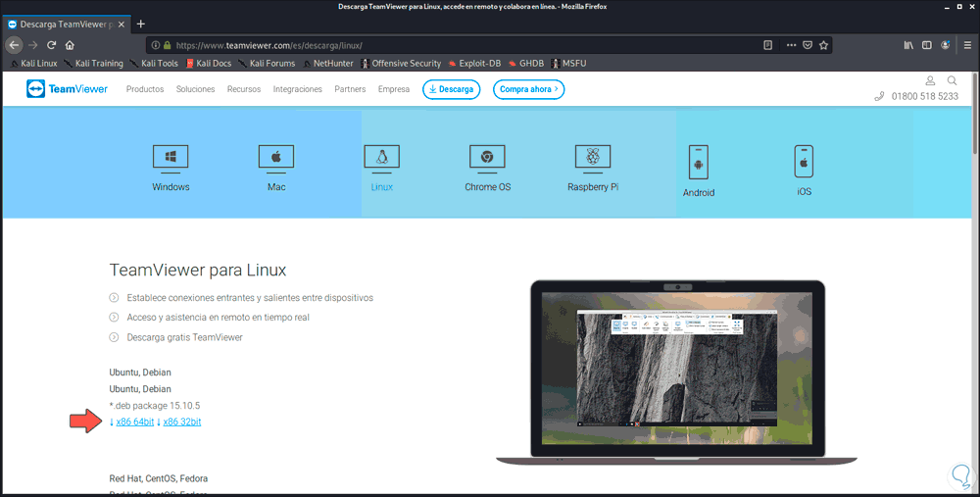
Task: Click the text '*.deb package 15.10.5'
Action: (155, 406)
